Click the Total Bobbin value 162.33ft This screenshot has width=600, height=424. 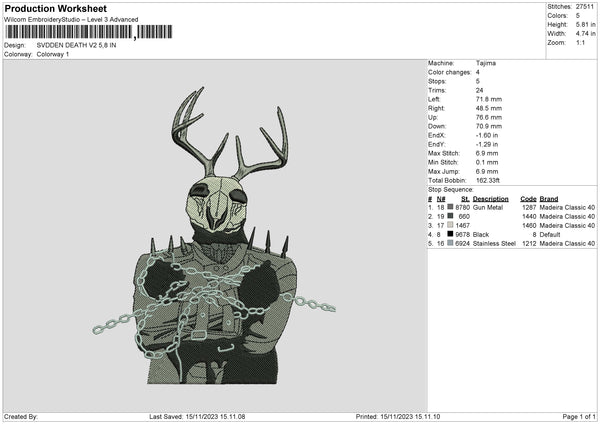click(x=488, y=180)
